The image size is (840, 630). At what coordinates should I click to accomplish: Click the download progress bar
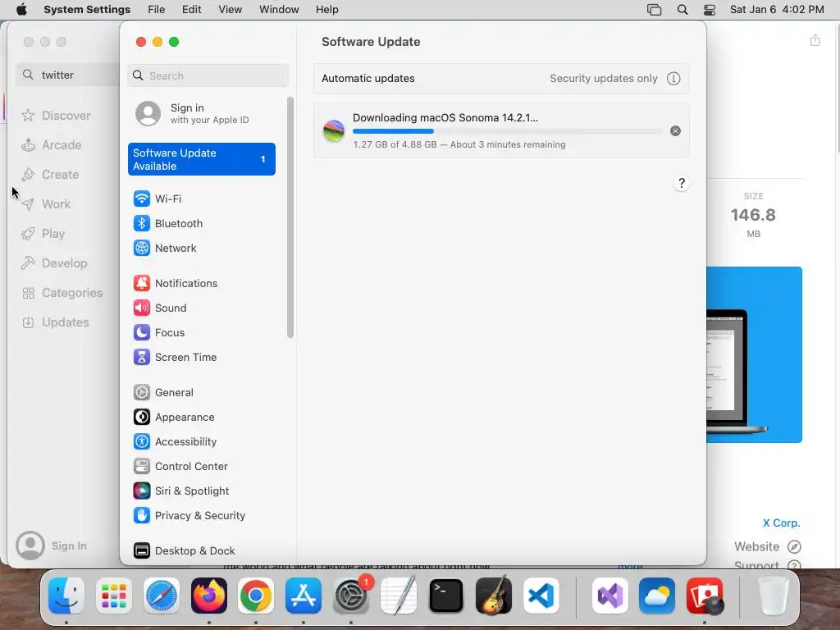[x=507, y=131]
